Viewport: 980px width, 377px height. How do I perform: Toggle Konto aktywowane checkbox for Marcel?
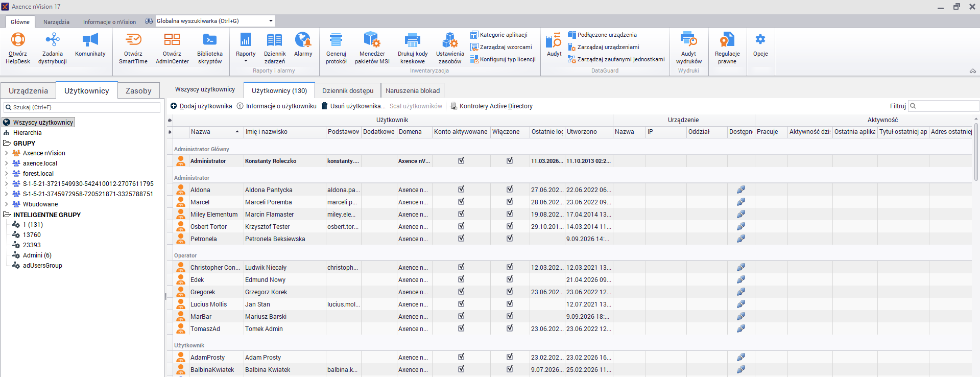pyautogui.click(x=461, y=201)
